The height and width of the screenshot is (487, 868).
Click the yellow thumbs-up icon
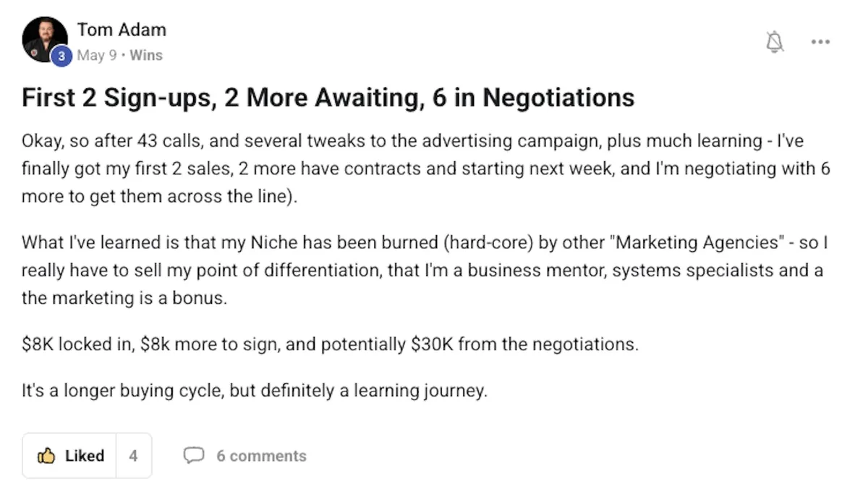coord(46,456)
